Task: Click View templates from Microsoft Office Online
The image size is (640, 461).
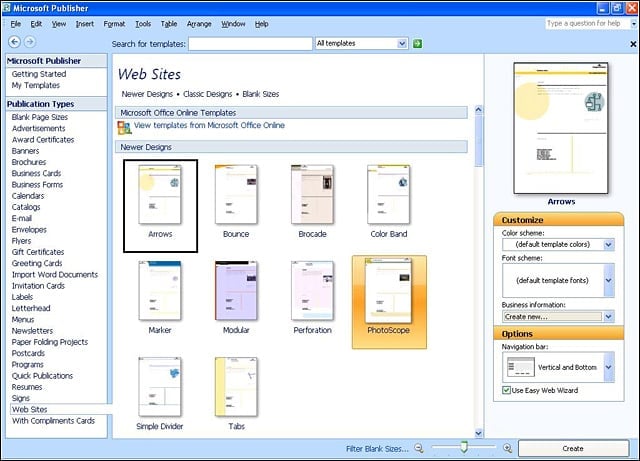Action: pyautogui.click(x=209, y=125)
